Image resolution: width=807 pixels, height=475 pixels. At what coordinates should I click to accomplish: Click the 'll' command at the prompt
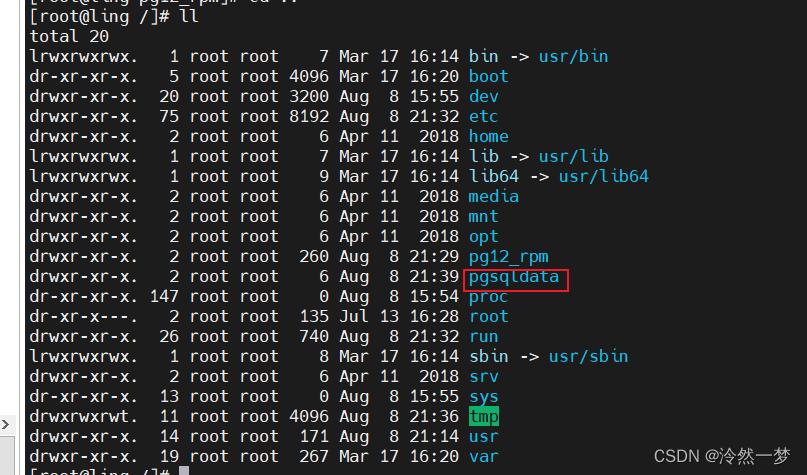click(189, 16)
